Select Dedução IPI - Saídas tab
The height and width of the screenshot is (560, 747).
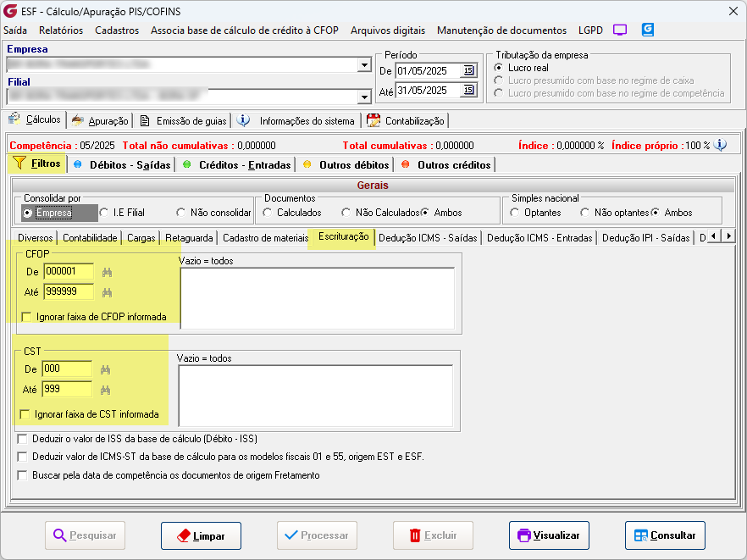646,238
